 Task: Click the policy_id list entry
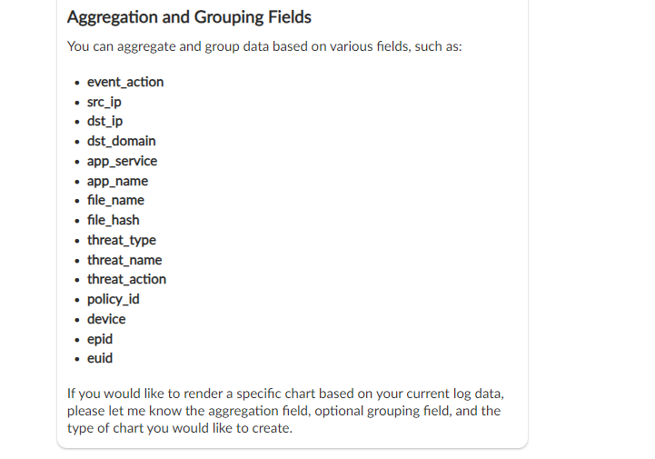pos(112,299)
